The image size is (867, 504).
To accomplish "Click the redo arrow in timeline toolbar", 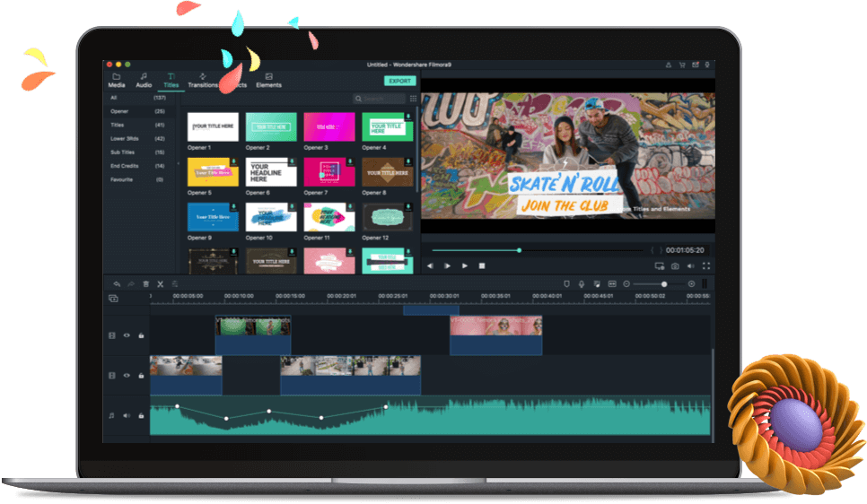I will 131,284.
